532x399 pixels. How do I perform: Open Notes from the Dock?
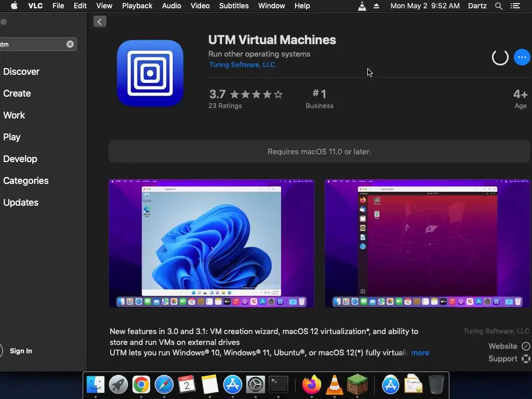coord(210,385)
